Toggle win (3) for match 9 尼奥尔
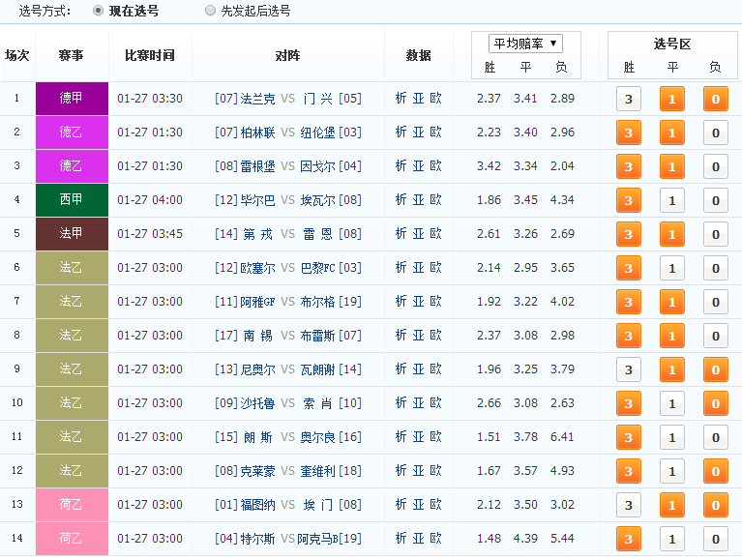This screenshot has height=560, width=742. (x=629, y=369)
